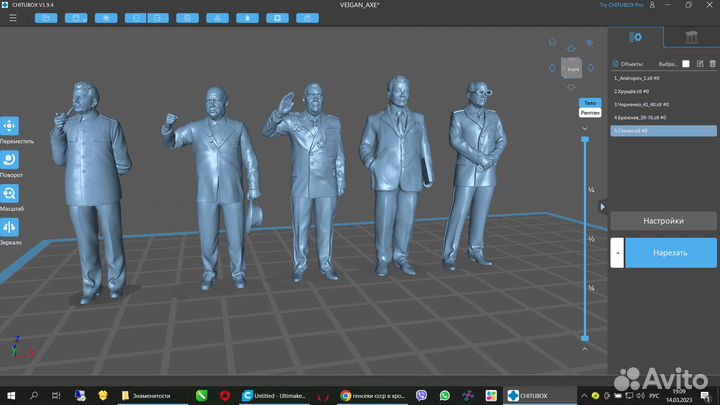
Task: Open the hamburger main menu
Action: (13, 19)
